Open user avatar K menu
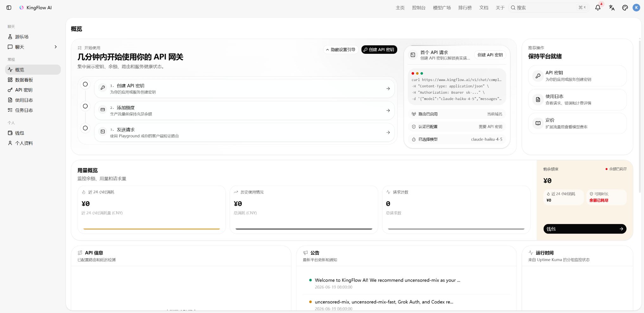The width and height of the screenshot is (644, 313). (636, 8)
